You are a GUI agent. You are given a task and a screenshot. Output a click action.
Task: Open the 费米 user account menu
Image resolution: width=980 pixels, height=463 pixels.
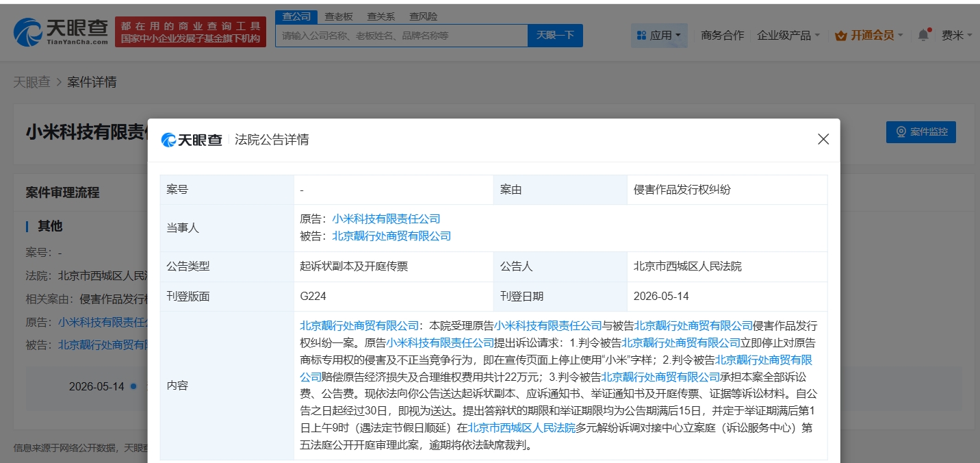coord(957,35)
